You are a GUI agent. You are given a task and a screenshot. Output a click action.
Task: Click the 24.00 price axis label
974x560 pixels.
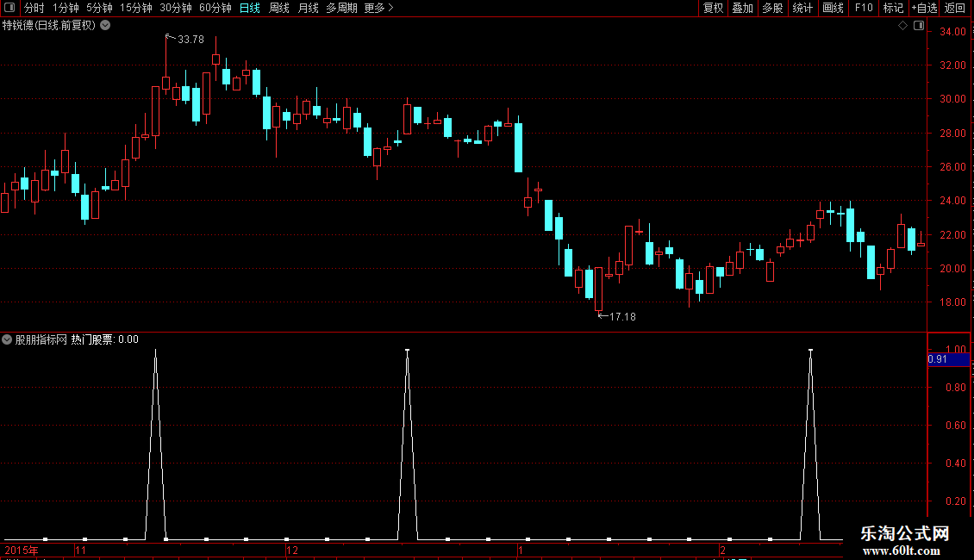coord(952,201)
